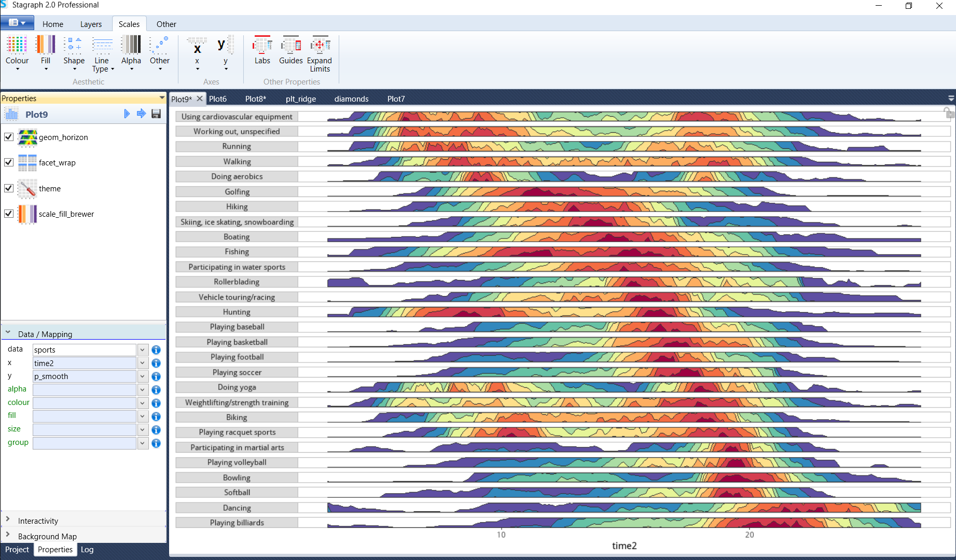Click the right arrow icon beside Plot9
Image resolution: width=956 pixels, height=560 pixels.
(141, 114)
